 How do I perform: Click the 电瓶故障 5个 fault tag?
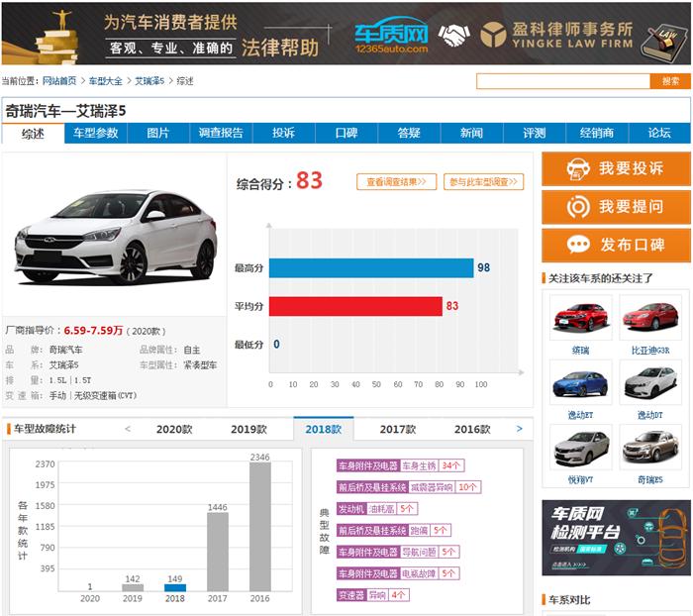tap(398, 573)
